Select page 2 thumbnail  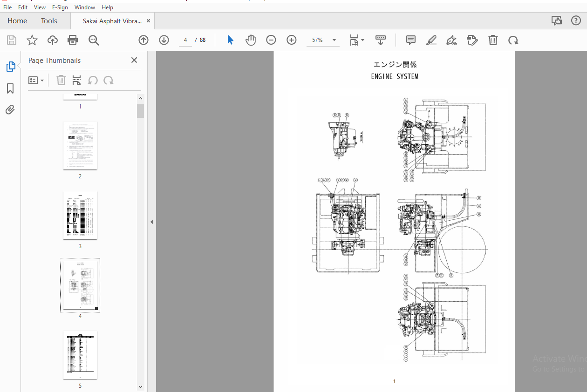(x=80, y=146)
